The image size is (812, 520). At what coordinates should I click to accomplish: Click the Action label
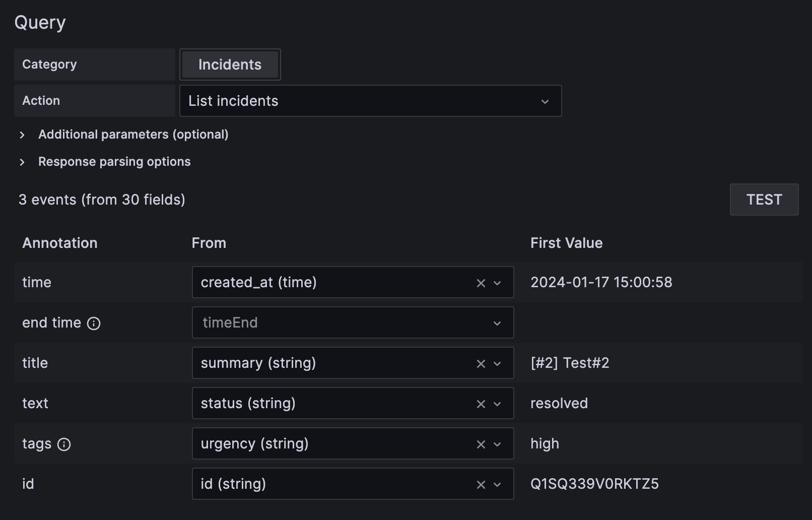coord(40,101)
